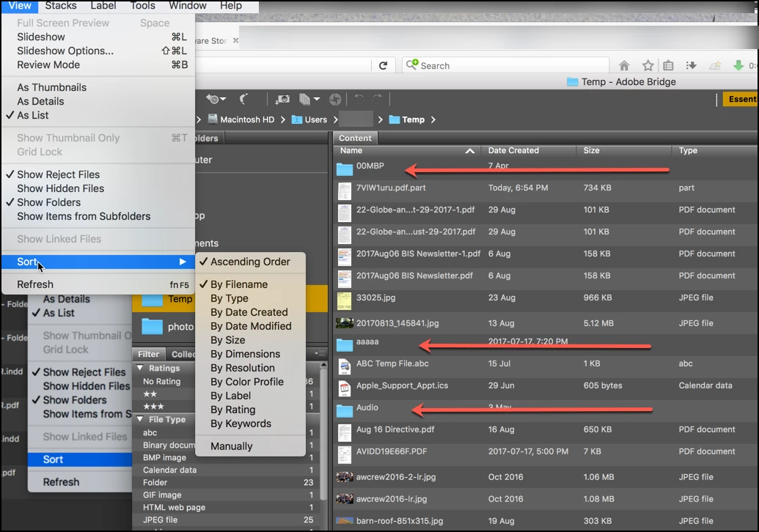This screenshot has height=532, width=759.
Task: Choose As Thumbnails view option
Action: click(52, 87)
